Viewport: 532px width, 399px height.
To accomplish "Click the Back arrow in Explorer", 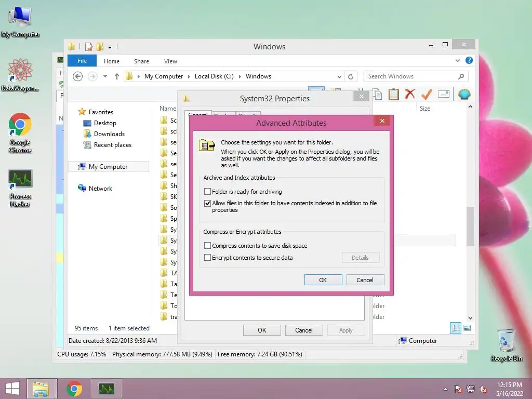I will pos(78,76).
